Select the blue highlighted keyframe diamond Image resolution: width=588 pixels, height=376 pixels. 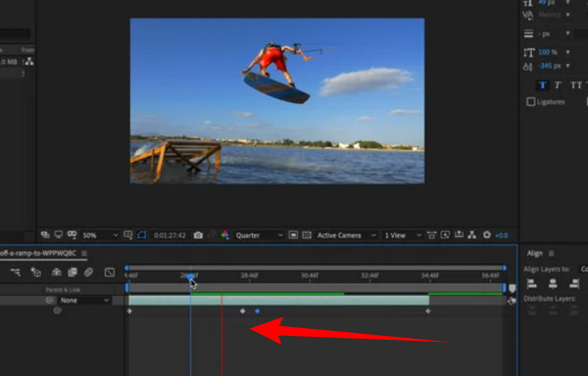(257, 310)
